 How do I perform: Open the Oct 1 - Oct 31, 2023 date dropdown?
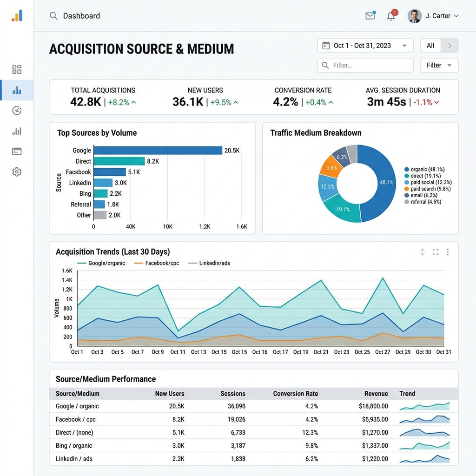tap(365, 46)
